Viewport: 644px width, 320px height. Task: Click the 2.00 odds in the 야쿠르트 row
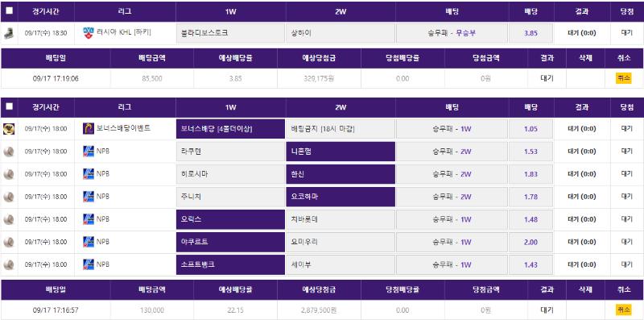[x=530, y=243]
